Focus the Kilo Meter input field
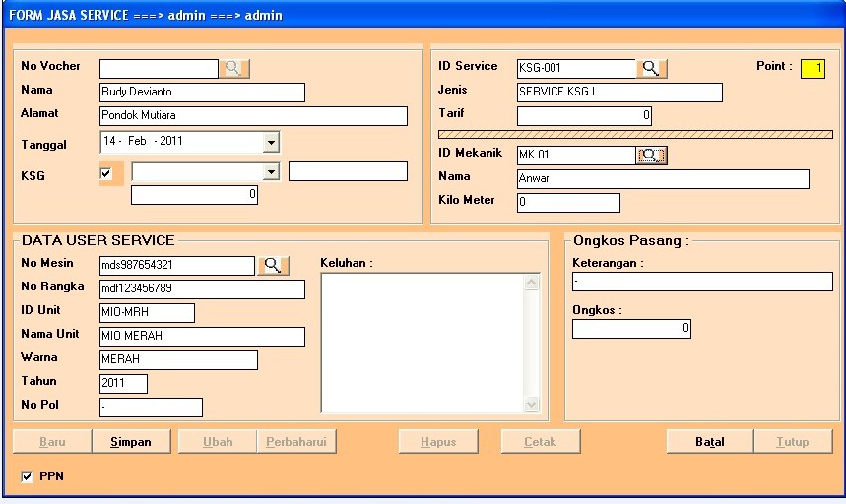Viewport: 846px width, 504px height. 568,203
